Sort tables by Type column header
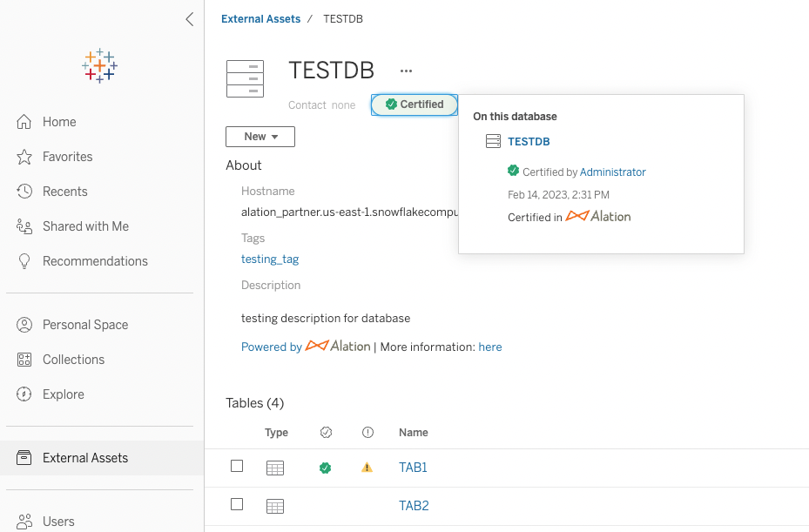809x532 pixels. pos(277,433)
